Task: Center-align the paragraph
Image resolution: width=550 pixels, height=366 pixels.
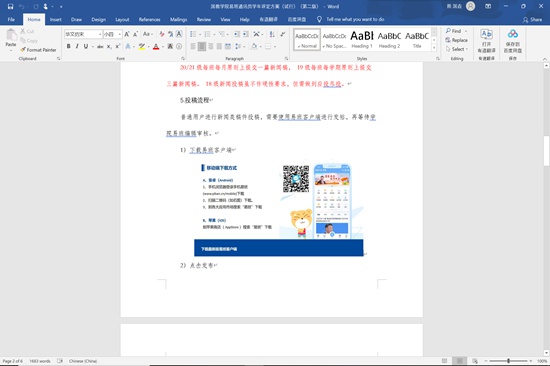Action: (x=202, y=46)
